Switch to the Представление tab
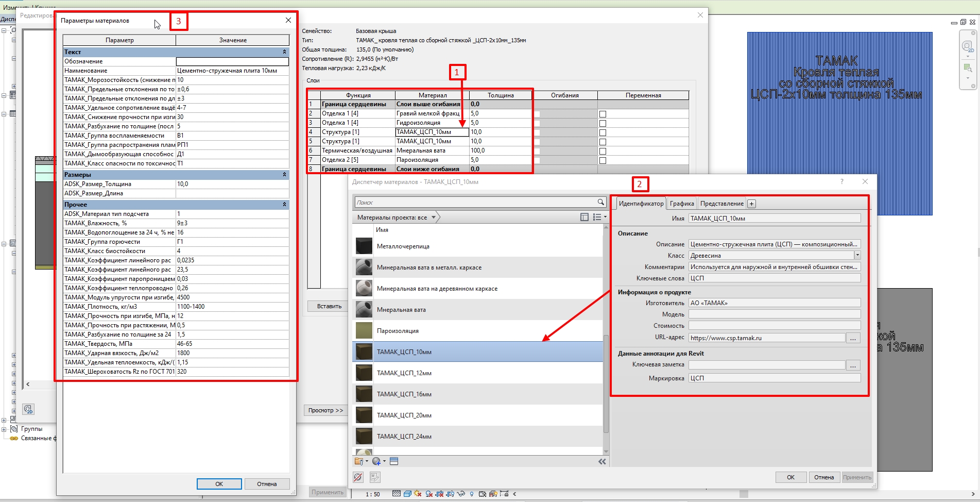The height and width of the screenshot is (502, 980). [721, 204]
